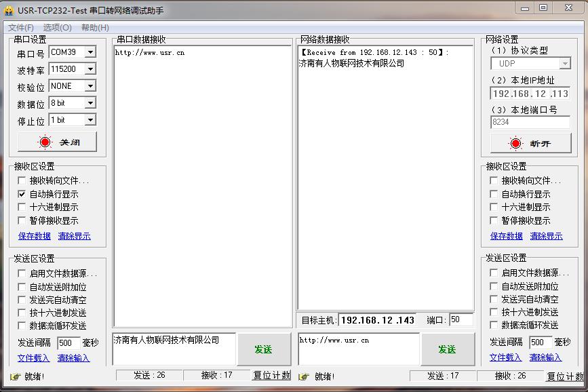588x392 pixels.
Task: Enable serial 按十六进制发送 checkbox
Action: [22, 313]
